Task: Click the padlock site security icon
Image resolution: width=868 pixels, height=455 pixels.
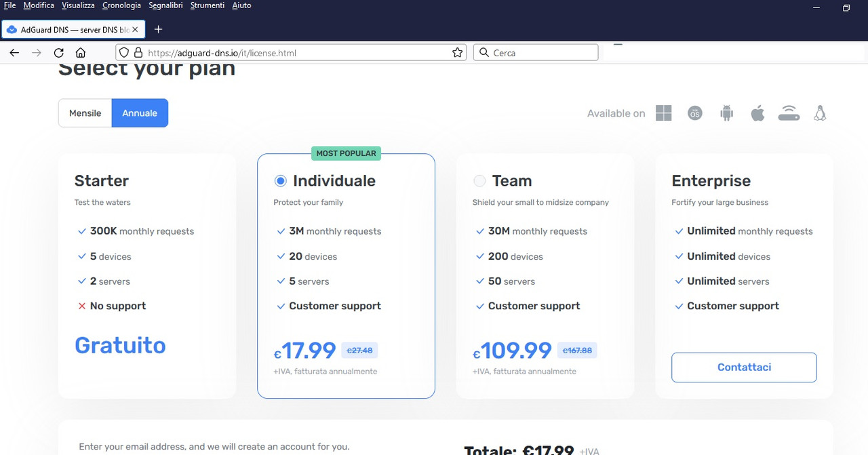Action: click(x=138, y=53)
